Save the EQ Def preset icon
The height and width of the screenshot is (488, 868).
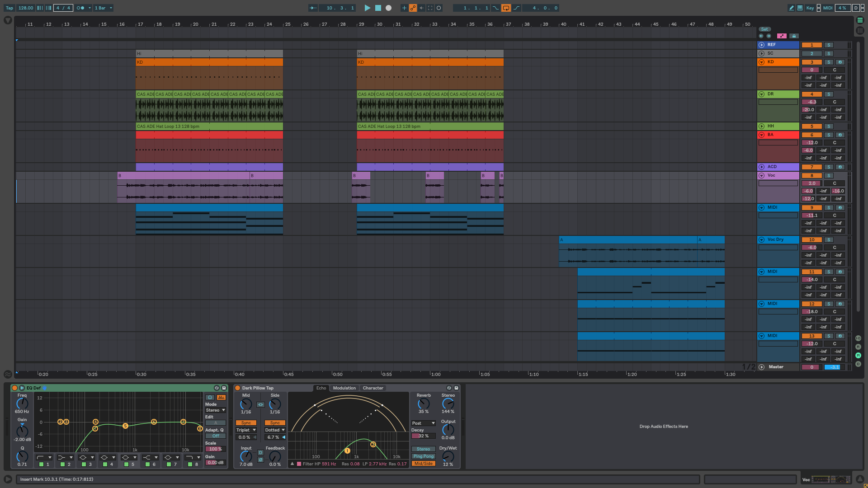(x=224, y=388)
